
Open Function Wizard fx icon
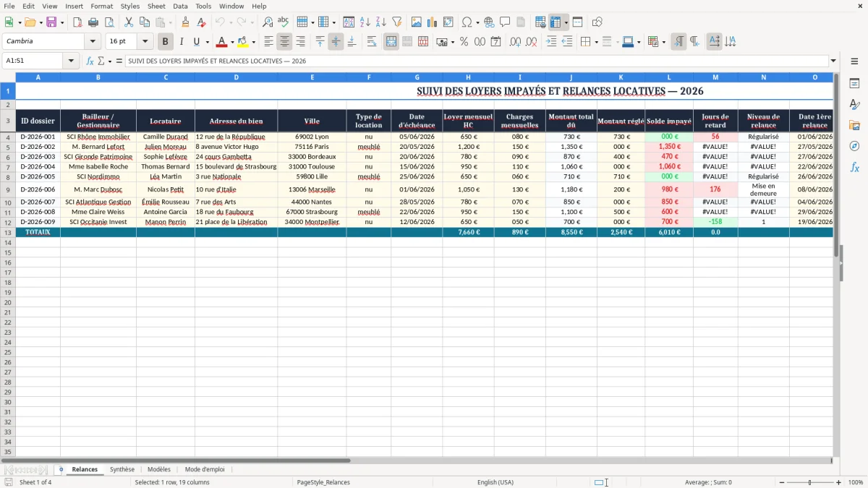(90, 61)
